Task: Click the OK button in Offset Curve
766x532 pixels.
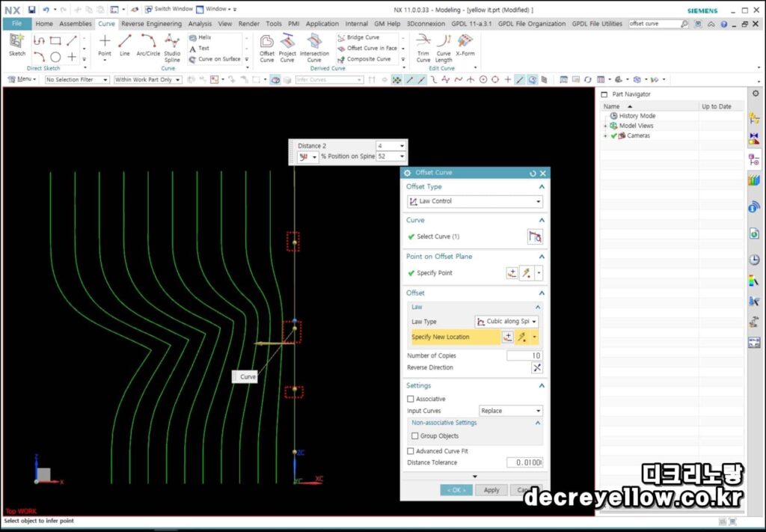Action: point(456,490)
